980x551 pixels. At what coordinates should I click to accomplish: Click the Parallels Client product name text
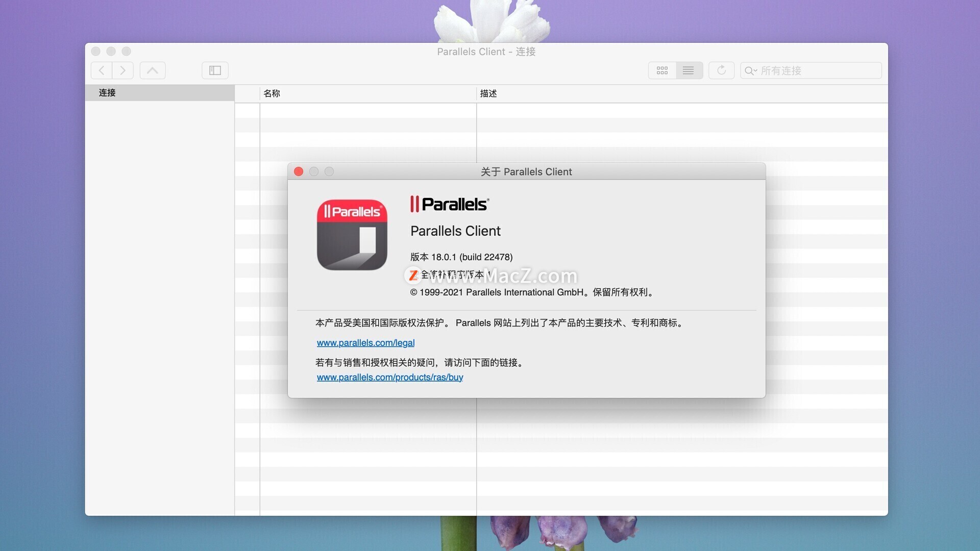pyautogui.click(x=455, y=231)
